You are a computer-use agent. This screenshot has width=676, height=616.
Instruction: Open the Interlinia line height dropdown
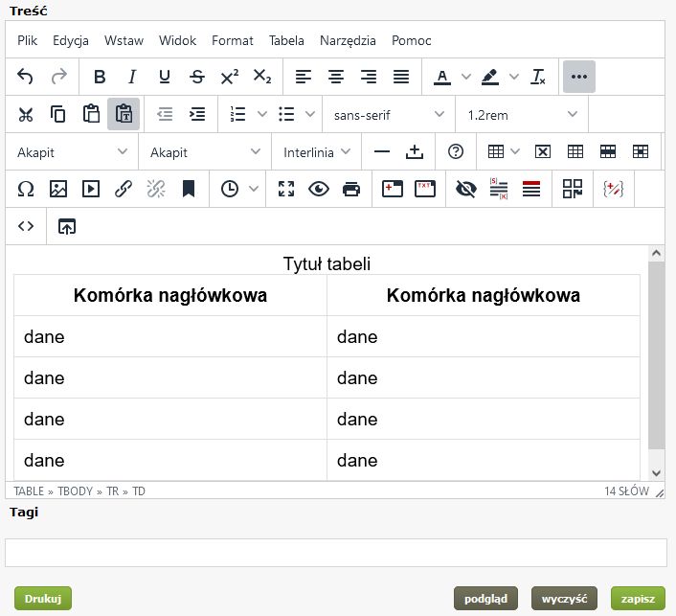317,151
